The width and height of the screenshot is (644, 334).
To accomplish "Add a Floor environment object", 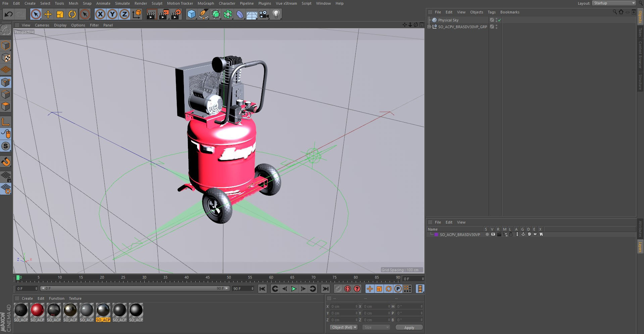I will coord(252,14).
